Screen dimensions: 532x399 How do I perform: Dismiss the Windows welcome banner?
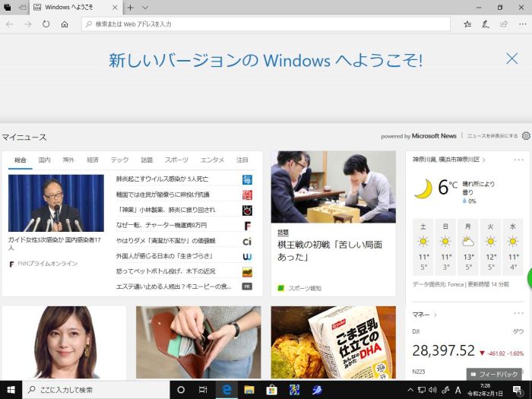[x=512, y=59]
